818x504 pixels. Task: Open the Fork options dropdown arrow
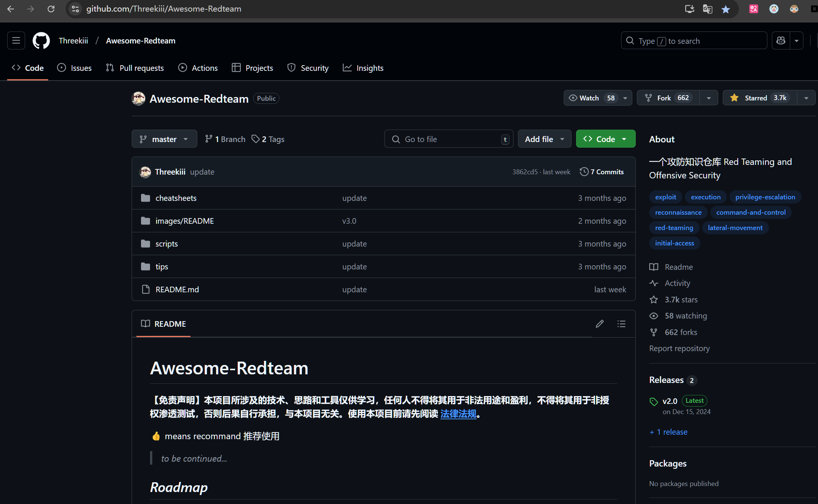pos(709,98)
